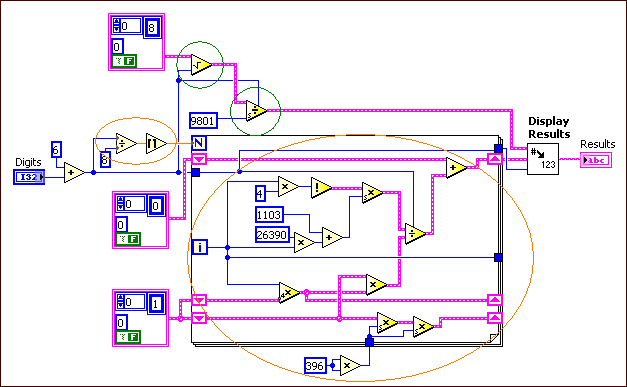Select the multiply-by-4 node wired to i

tap(289, 293)
